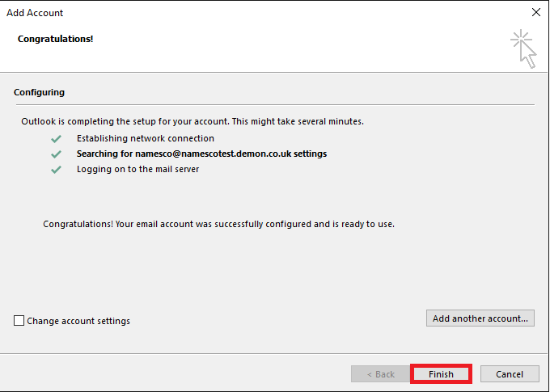The width and height of the screenshot is (550, 392).
Task: Select 'Logging on to the mail server' line
Action: pyautogui.click(x=137, y=170)
